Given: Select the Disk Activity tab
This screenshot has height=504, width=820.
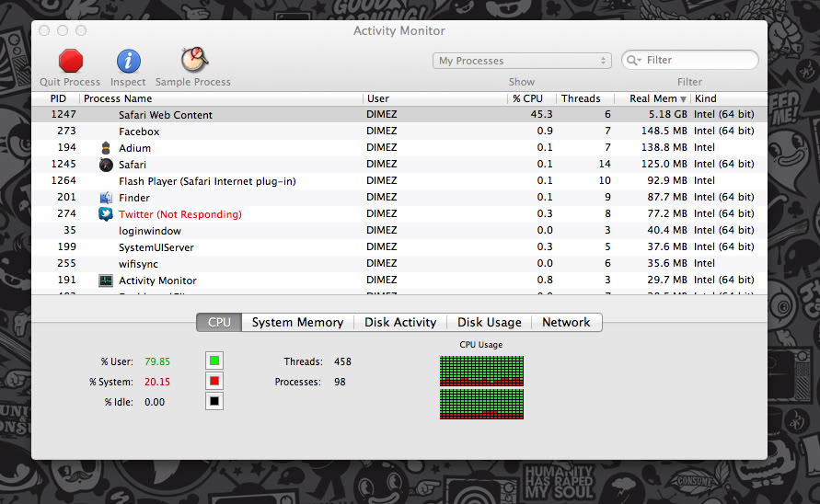Looking at the screenshot, I should [400, 322].
